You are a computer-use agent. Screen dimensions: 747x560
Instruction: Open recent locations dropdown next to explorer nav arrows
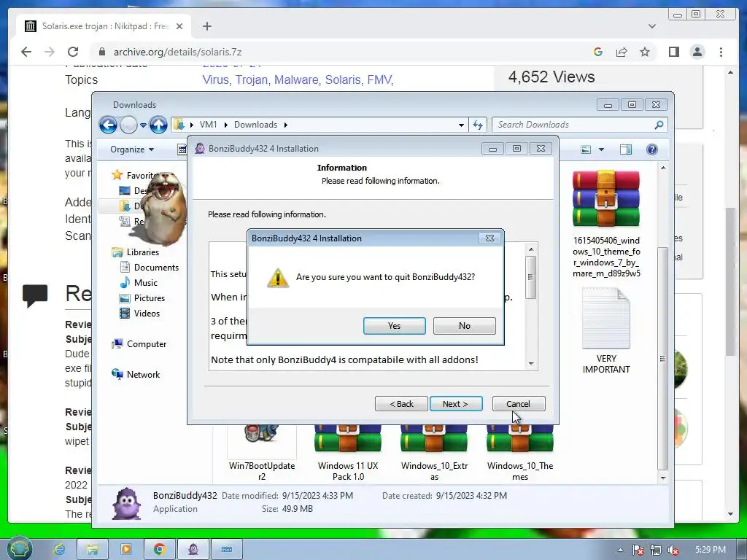(143, 125)
